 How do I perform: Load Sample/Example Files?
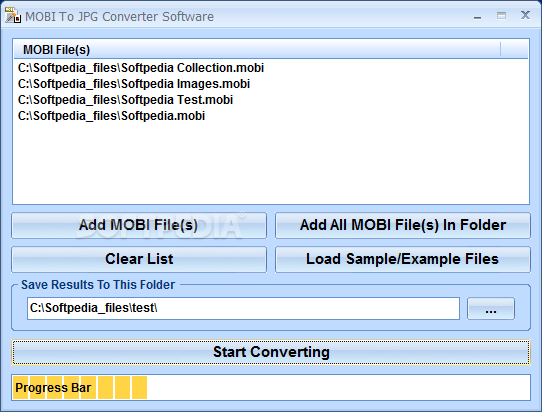click(x=403, y=259)
